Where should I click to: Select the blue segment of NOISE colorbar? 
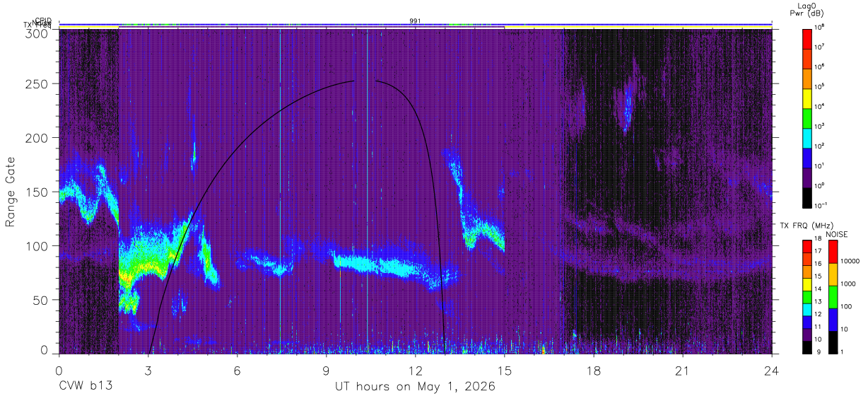click(x=833, y=319)
